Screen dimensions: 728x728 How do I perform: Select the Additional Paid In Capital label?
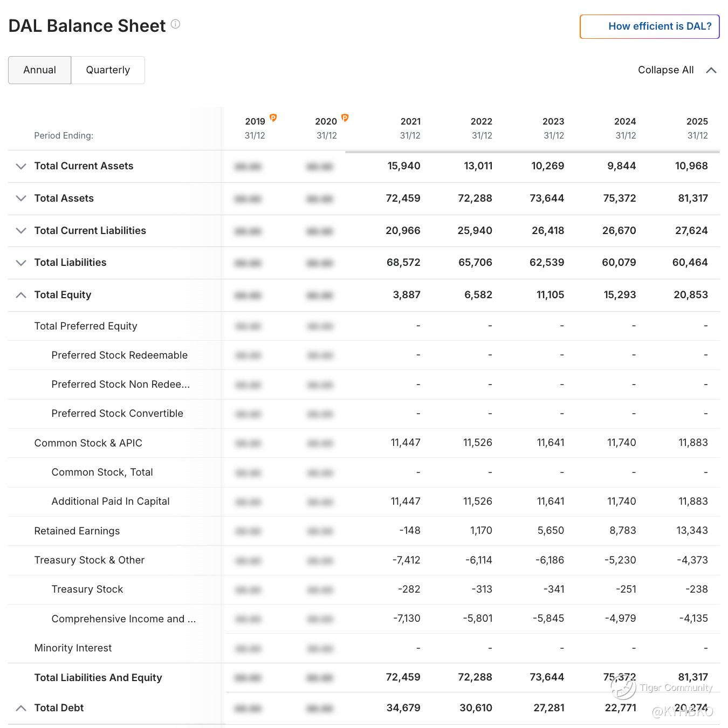tap(111, 502)
